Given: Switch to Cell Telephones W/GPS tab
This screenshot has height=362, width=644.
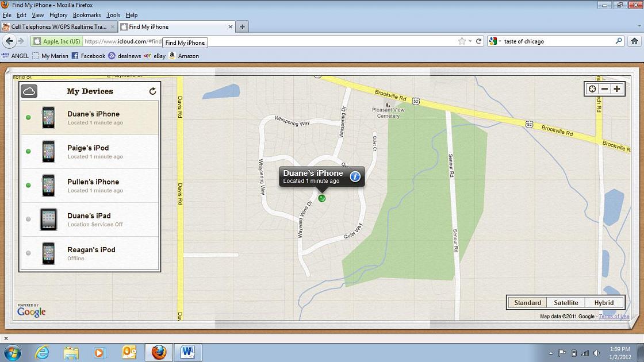Looking at the screenshot, I should pyautogui.click(x=59, y=26).
